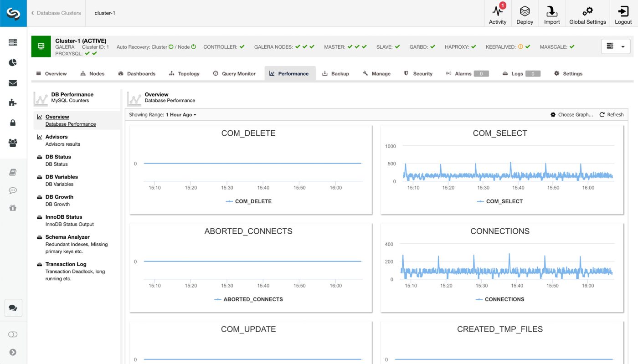Open the pie chart sidebar icon

coord(13,62)
